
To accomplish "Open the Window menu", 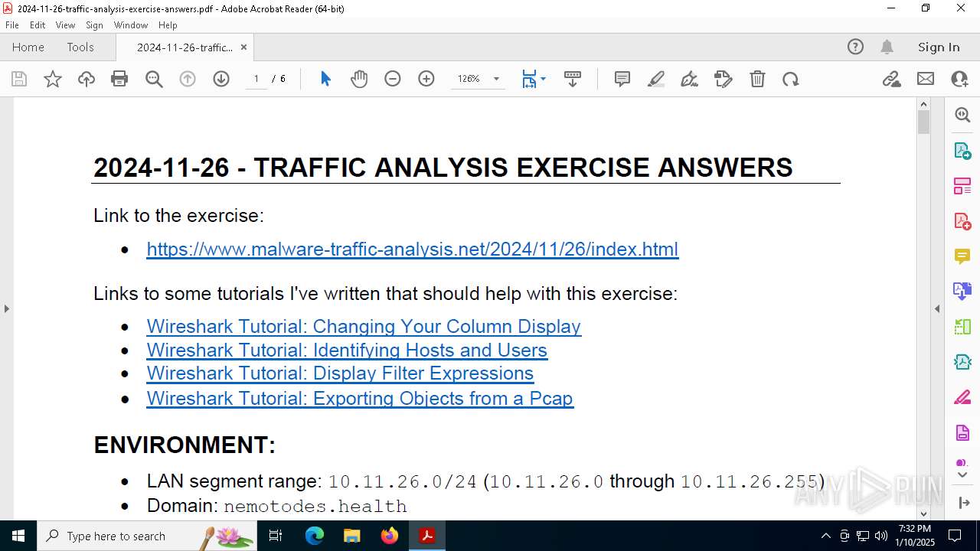I will 131,24.
